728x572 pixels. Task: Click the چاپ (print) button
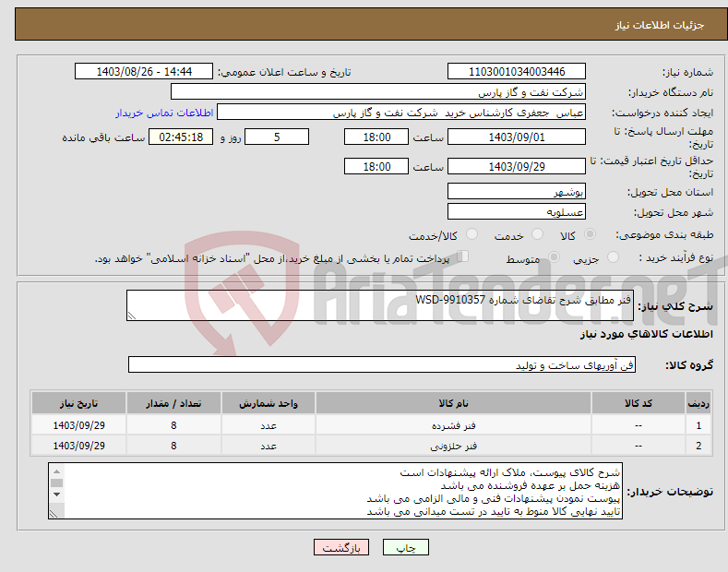[405, 547]
